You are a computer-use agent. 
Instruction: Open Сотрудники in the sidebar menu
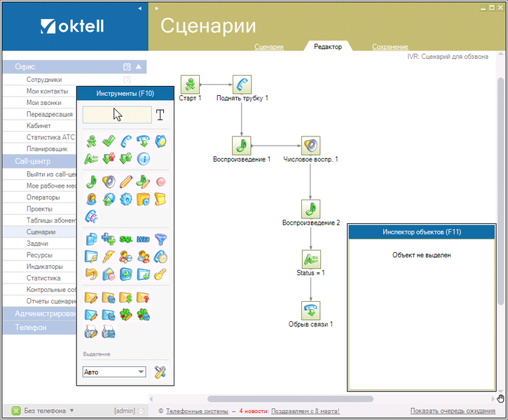(44, 80)
